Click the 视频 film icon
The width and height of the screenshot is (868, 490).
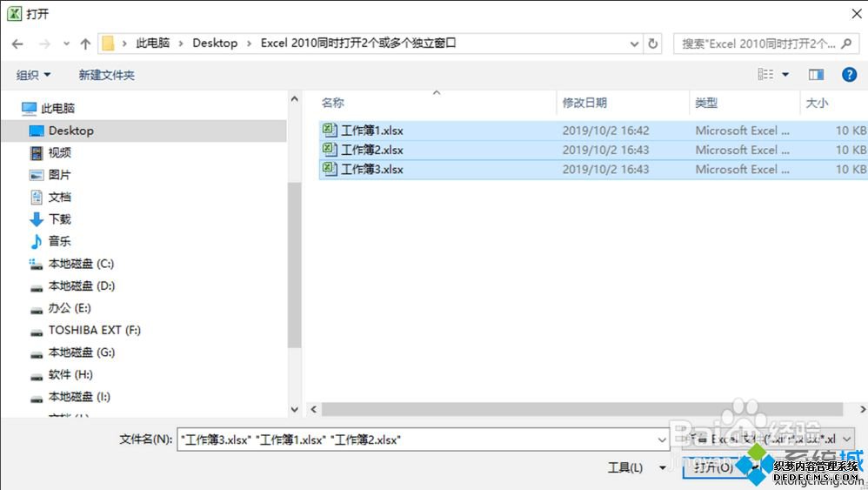click(x=37, y=153)
